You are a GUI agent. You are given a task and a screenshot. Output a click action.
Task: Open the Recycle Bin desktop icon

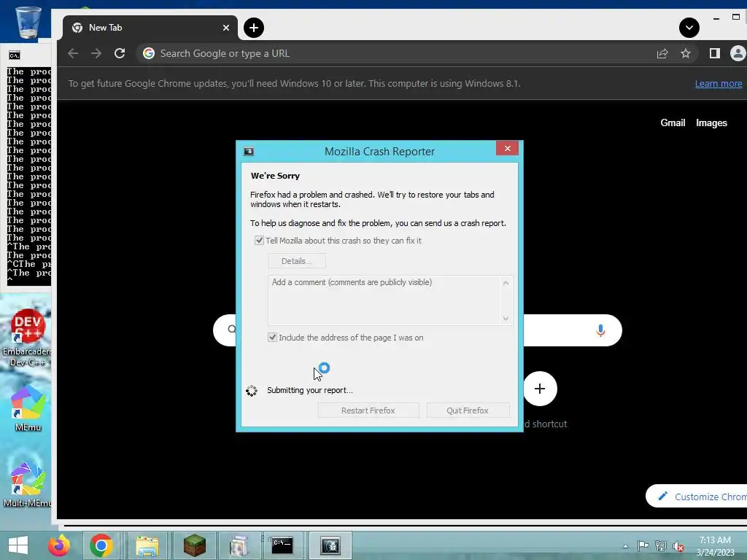point(28,22)
